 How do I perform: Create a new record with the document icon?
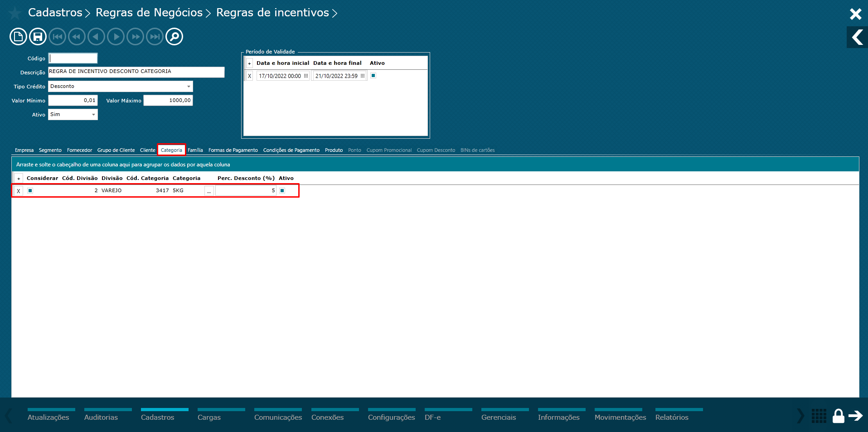(18, 37)
